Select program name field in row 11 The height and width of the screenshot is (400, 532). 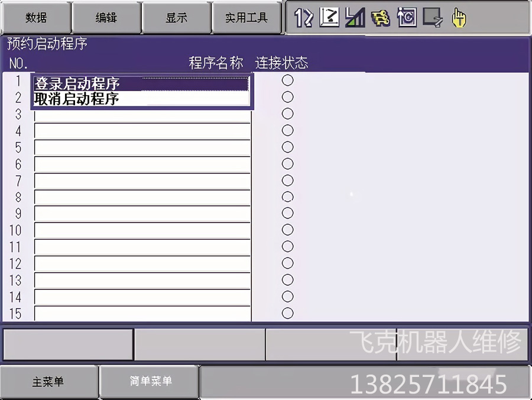point(142,247)
